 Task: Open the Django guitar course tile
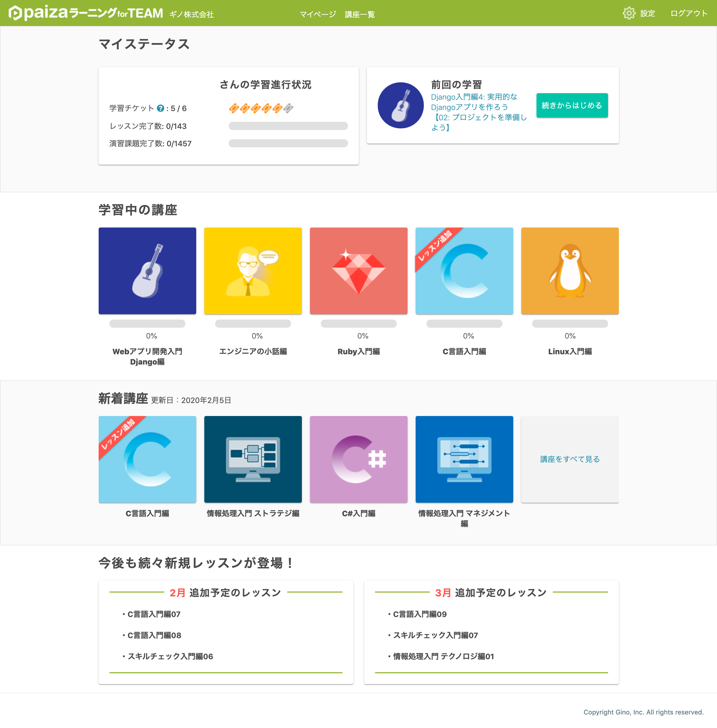(x=147, y=271)
